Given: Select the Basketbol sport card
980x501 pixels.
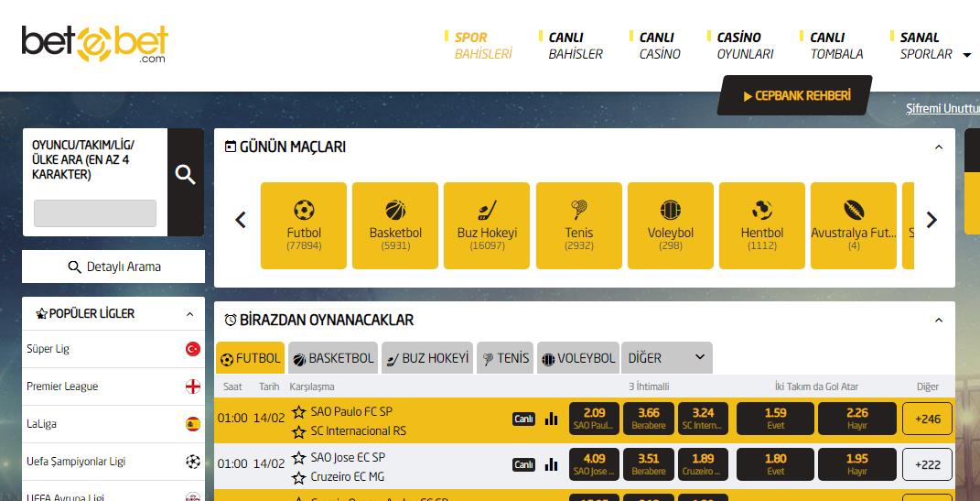Looking at the screenshot, I should click(395, 226).
